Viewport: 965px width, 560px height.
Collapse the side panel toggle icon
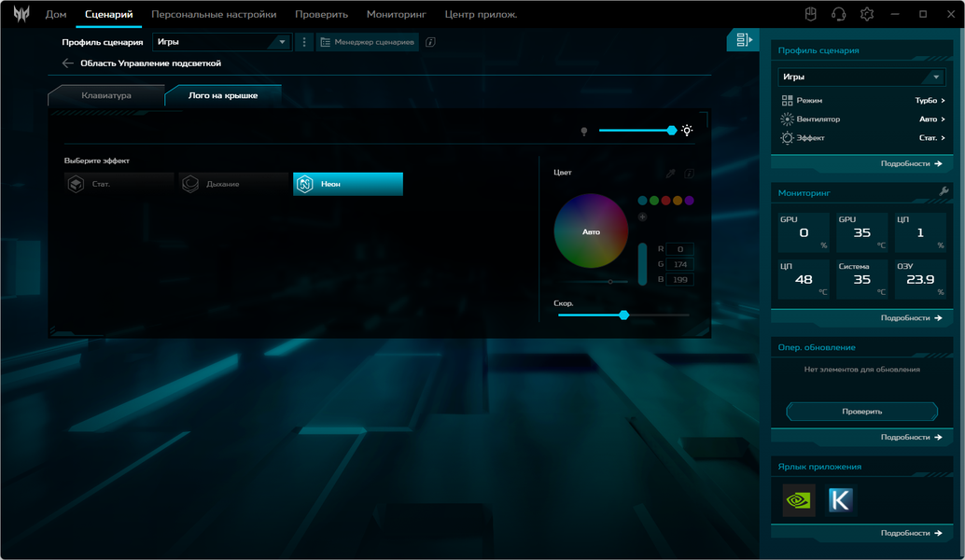pyautogui.click(x=744, y=40)
